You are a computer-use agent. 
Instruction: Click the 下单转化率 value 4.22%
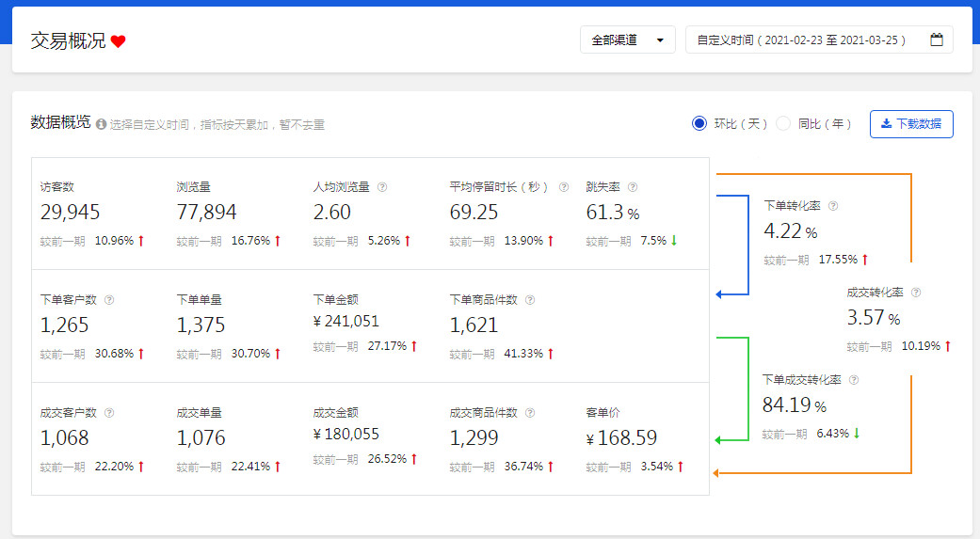[791, 231]
